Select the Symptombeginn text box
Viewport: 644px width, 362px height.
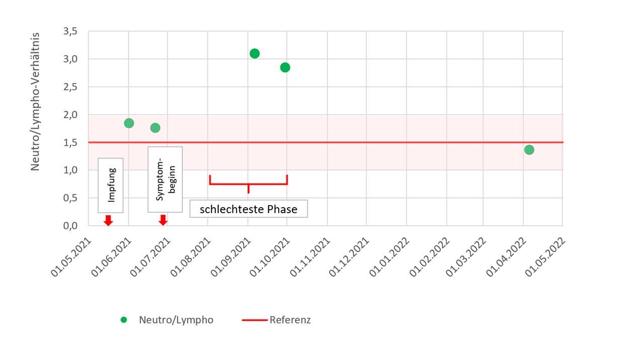165,179
